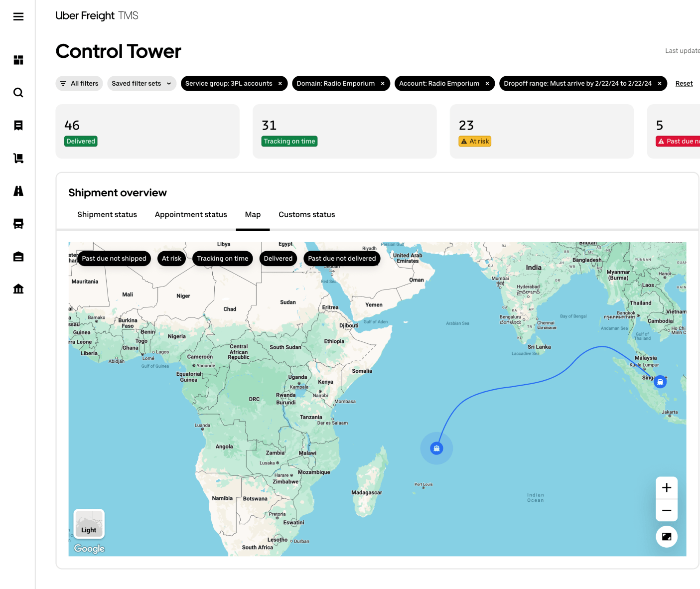This screenshot has width=700, height=589.
Task: Open the 23 At risk card
Action: (542, 132)
